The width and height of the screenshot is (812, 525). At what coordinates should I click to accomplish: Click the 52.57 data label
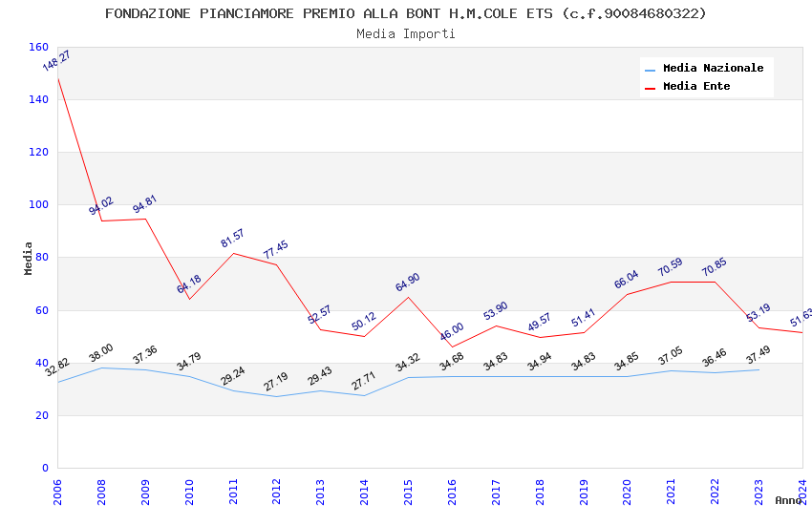(319, 315)
